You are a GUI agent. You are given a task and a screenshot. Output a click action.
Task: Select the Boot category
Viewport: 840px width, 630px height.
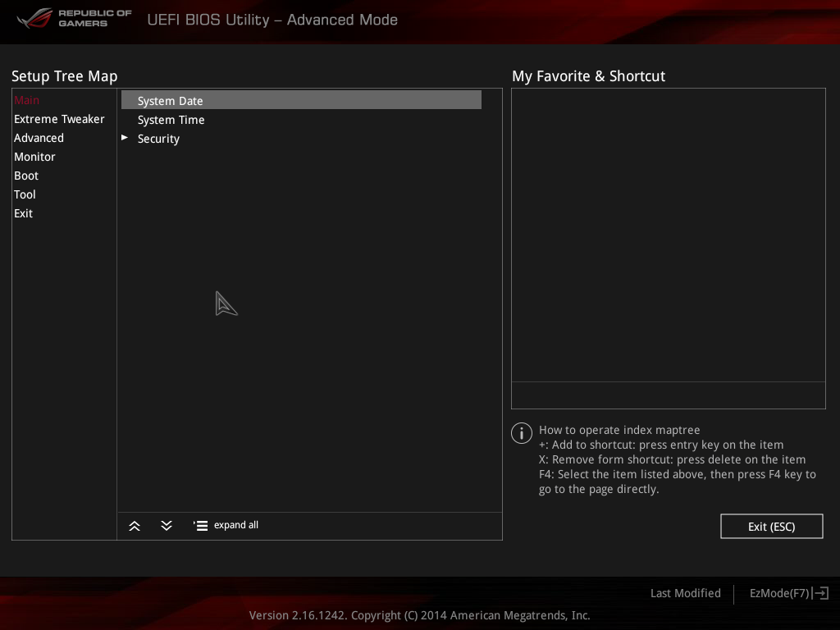(x=25, y=176)
